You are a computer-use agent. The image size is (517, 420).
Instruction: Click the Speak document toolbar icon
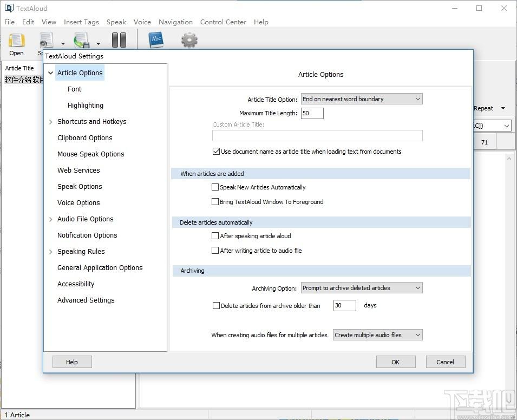(x=47, y=40)
